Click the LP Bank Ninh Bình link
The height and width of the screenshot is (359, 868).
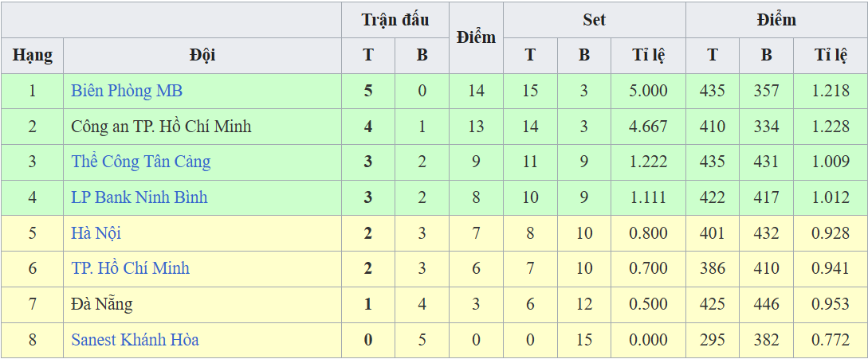pyautogui.click(x=139, y=197)
